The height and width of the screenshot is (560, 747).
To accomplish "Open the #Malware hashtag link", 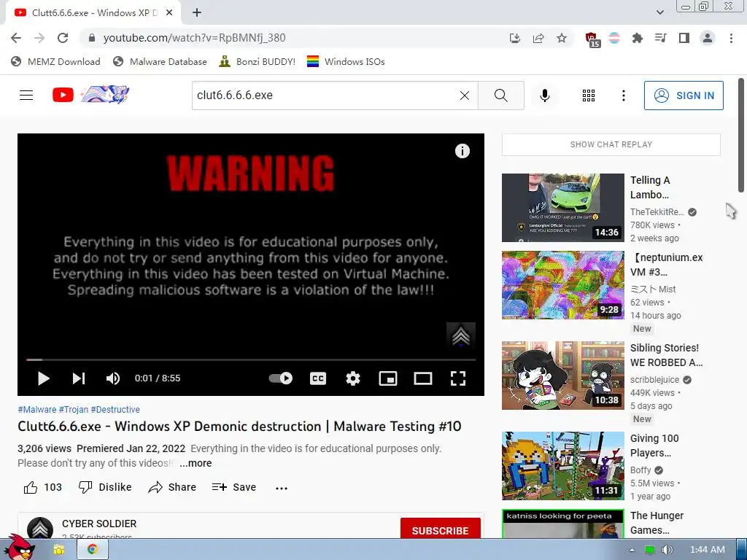I will [x=36, y=410].
